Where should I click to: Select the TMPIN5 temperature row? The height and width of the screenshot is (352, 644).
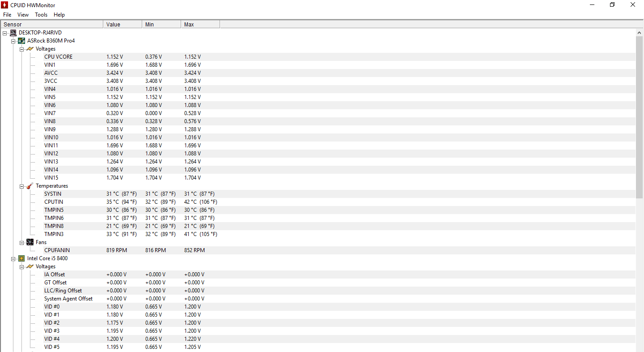(x=339, y=210)
